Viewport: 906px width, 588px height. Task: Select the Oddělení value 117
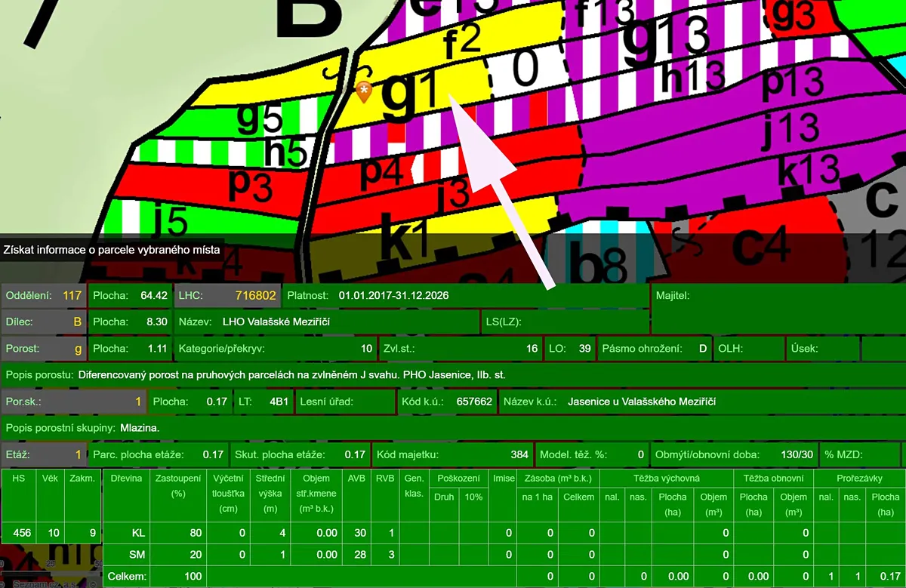coord(72,295)
